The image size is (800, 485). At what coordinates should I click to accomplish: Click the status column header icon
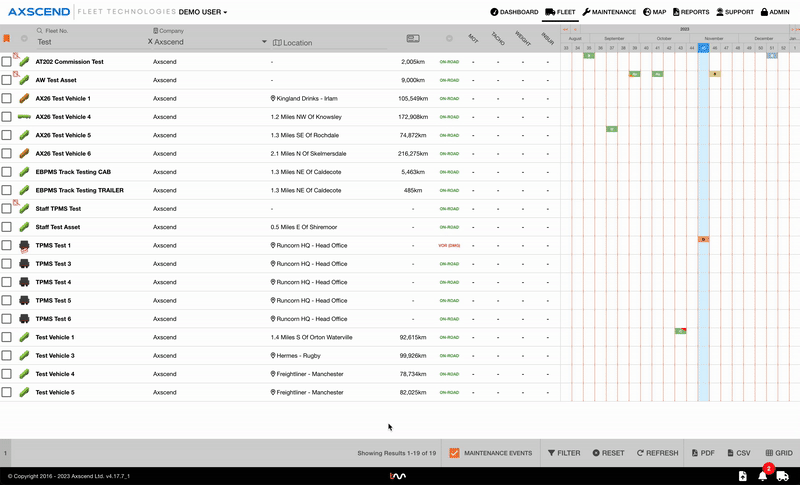tap(449, 38)
